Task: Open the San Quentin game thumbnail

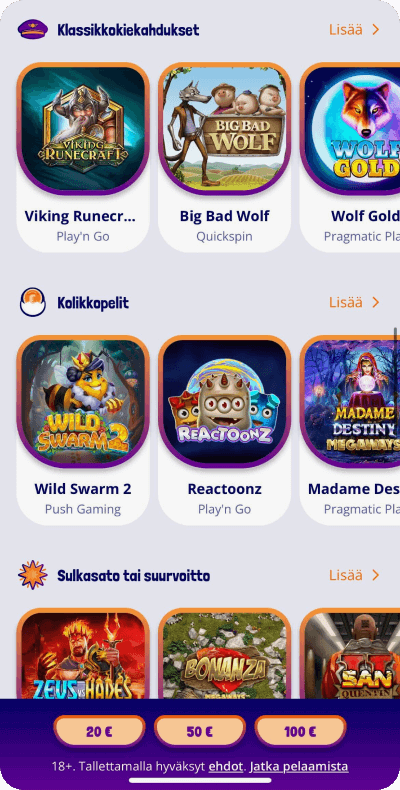Action: pos(350,654)
